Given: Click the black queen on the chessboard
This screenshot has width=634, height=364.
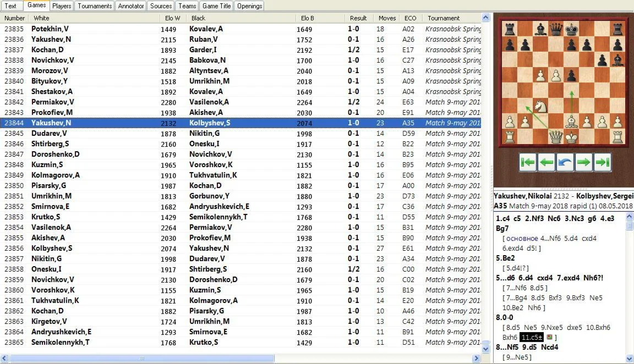Looking at the screenshot, I should coord(556,29).
